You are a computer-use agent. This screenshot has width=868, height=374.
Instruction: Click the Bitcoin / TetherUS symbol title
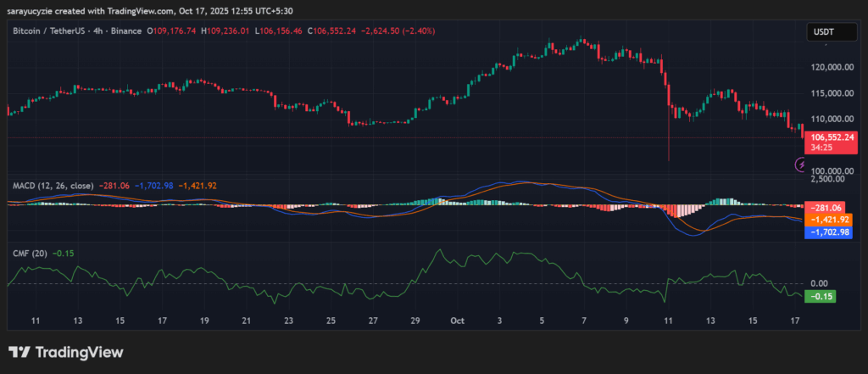tap(53, 31)
